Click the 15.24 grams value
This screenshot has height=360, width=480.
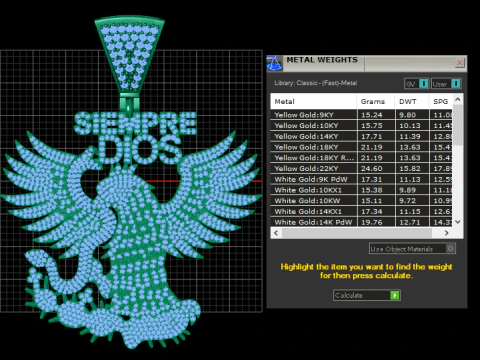click(371, 115)
